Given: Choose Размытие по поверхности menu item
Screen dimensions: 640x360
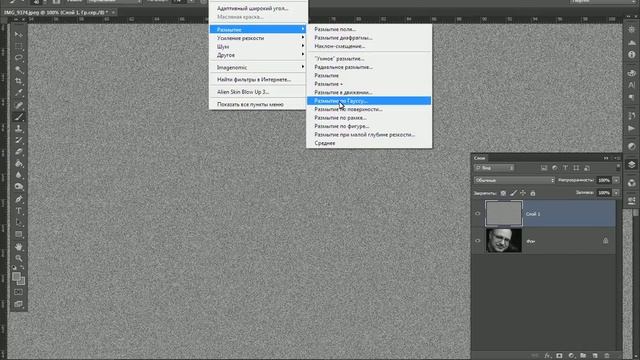Looking at the screenshot, I should 369,109.
